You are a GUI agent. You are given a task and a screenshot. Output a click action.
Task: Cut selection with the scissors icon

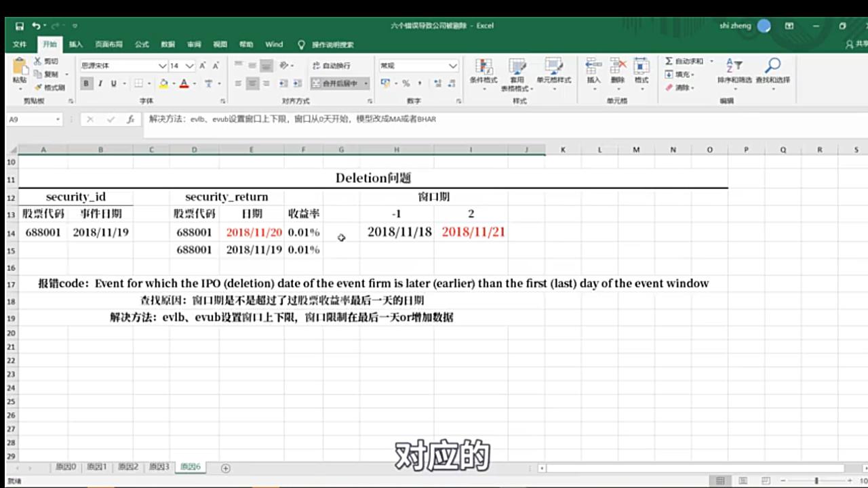pyautogui.click(x=46, y=61)
